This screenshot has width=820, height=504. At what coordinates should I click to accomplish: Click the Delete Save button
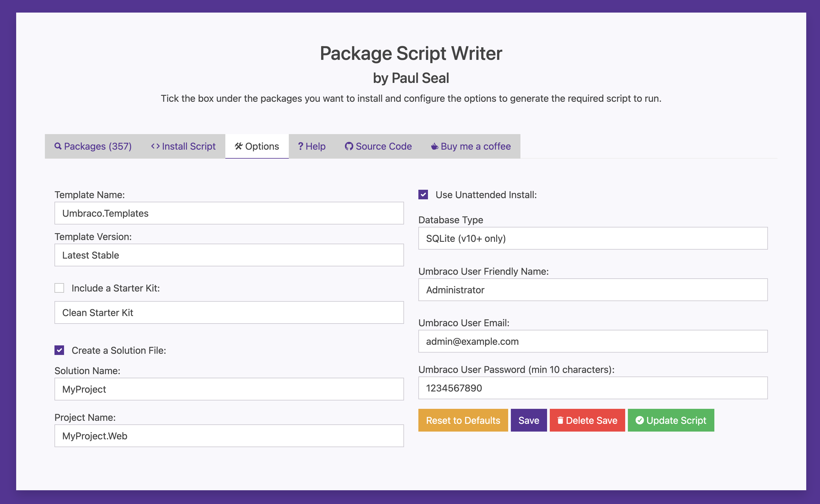(587, 420)
